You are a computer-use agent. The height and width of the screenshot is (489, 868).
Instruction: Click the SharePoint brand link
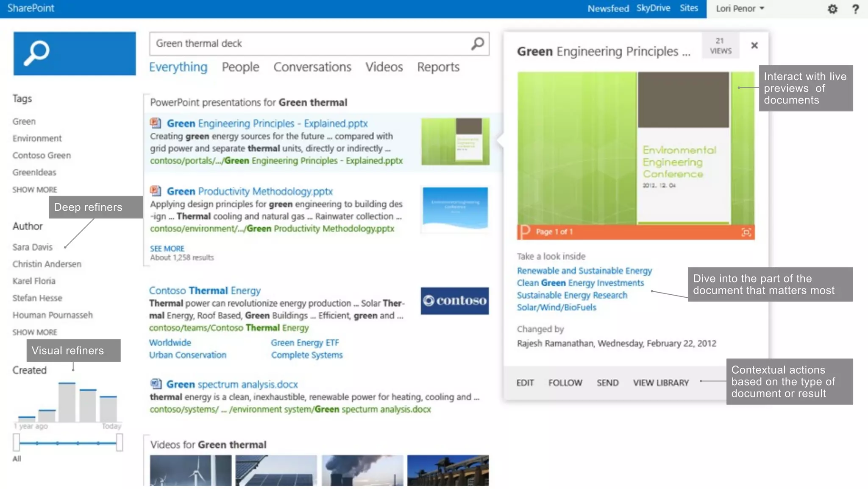pos(31,8)
